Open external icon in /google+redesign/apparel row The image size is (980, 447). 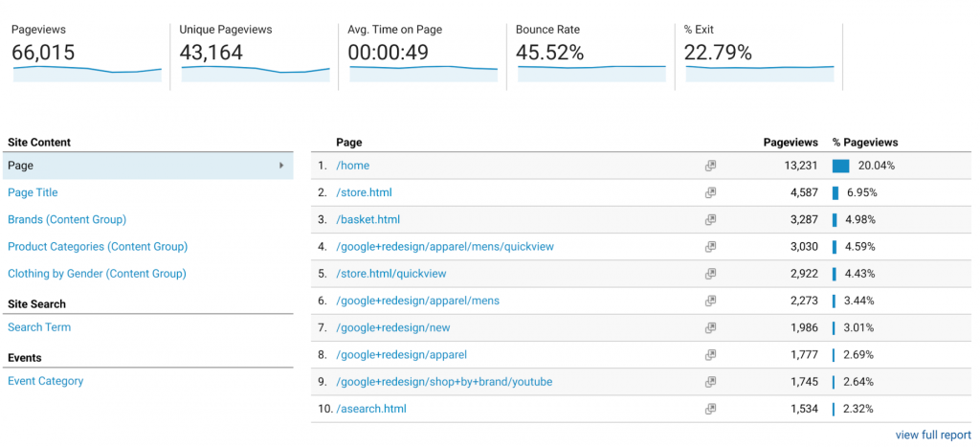click(x=710, y=354)
